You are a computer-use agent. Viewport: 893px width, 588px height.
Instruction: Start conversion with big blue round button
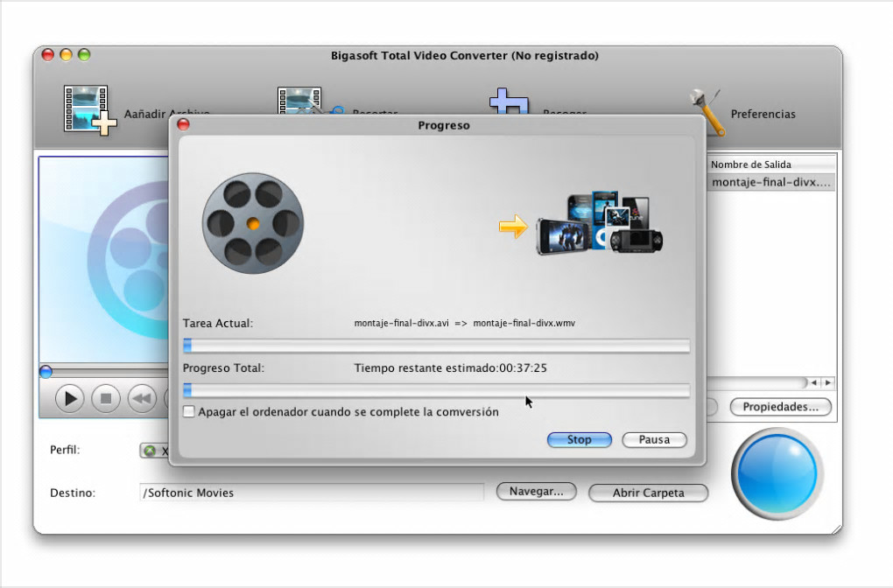point(777,473)
